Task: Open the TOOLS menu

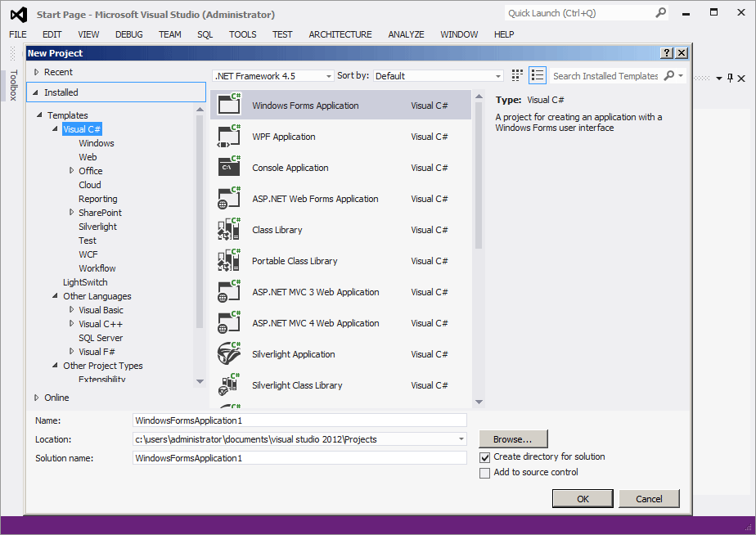Action: pos(242,34)
